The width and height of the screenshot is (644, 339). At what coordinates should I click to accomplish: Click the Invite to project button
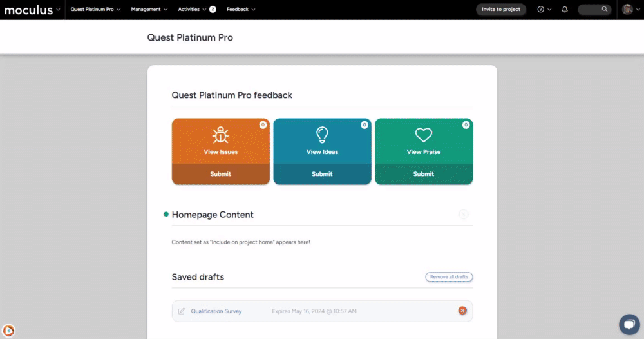click(x=501, y=10)
